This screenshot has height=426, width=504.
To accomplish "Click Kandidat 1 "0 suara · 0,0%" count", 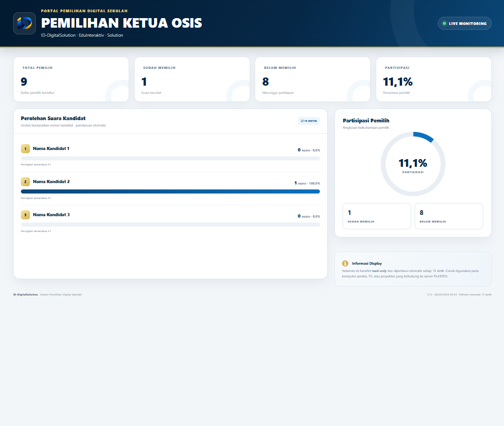I will [309, 150].
